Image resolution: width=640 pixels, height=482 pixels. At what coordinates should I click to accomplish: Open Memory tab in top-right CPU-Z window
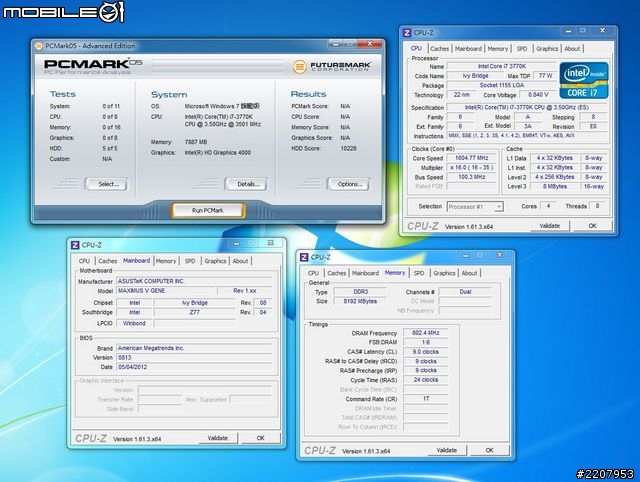pos(498,49)
